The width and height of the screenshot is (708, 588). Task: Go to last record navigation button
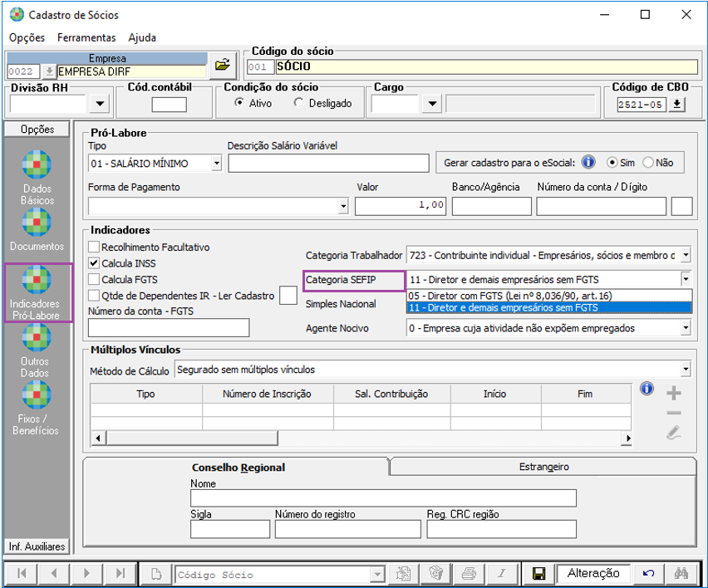pos(120,573)
